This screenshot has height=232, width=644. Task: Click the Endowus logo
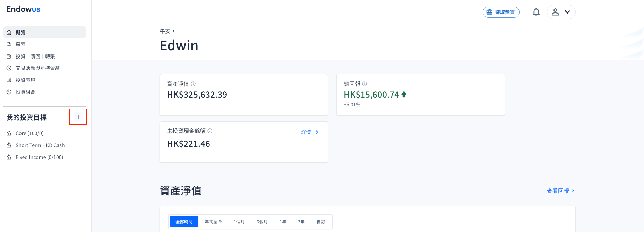tap(23, 9)
